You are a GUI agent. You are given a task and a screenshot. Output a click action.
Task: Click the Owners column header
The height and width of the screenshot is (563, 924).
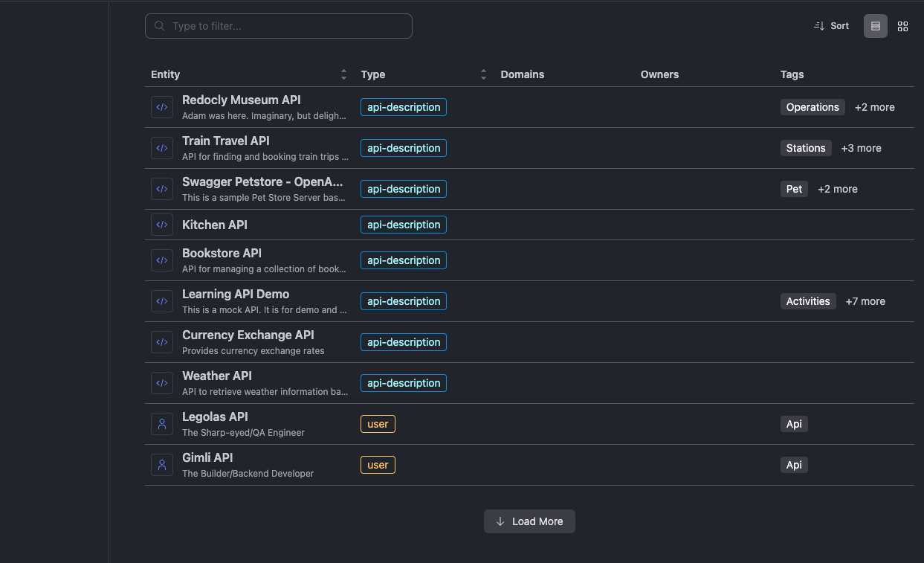pyautogui.click(x=659, y=74)
